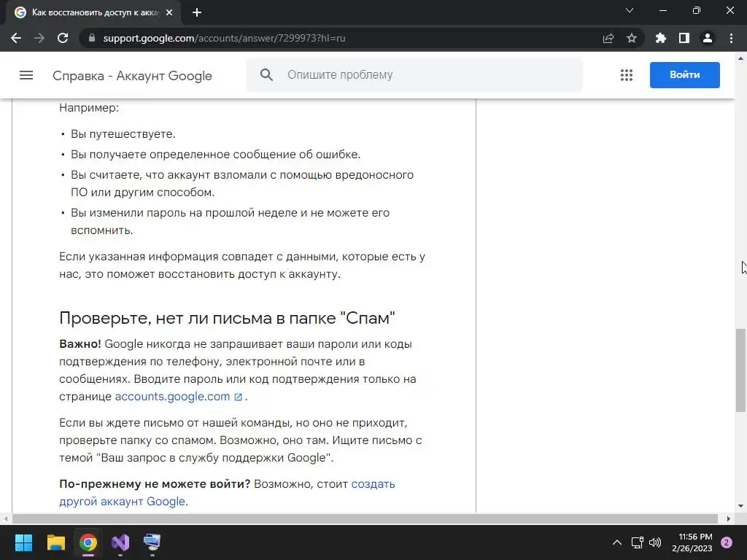Toggle the Chrome side panel
This screenshot has height=560, width=747.
pyautogui.click(x=684, y=38)
